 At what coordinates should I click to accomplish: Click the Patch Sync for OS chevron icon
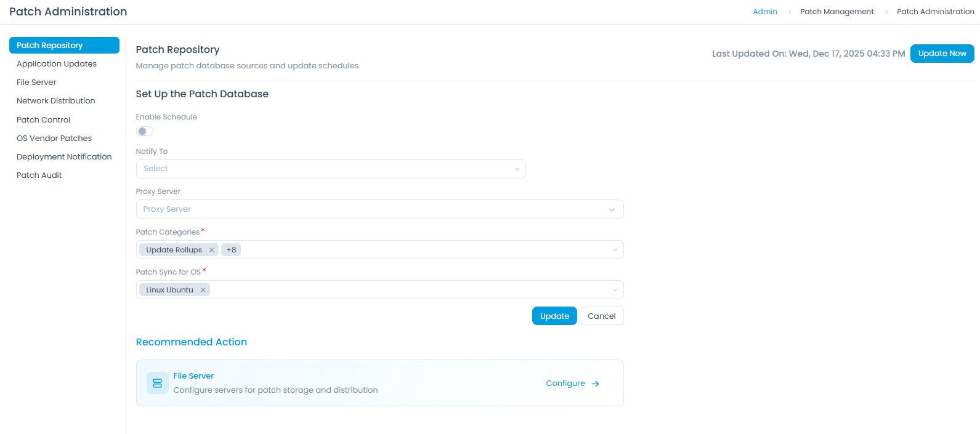(x=614, y=289)
